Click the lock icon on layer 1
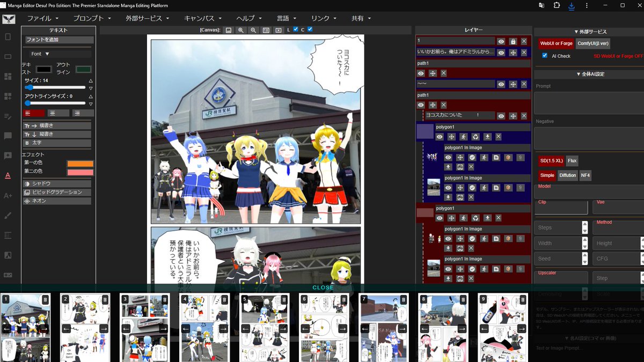The image size is (644, 362). 513,41
